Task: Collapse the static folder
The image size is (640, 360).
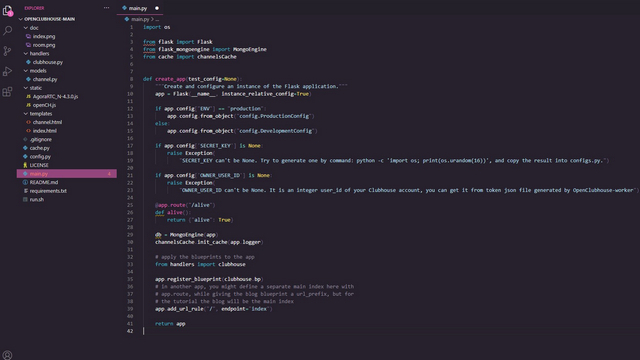Action: click(36, 88)
